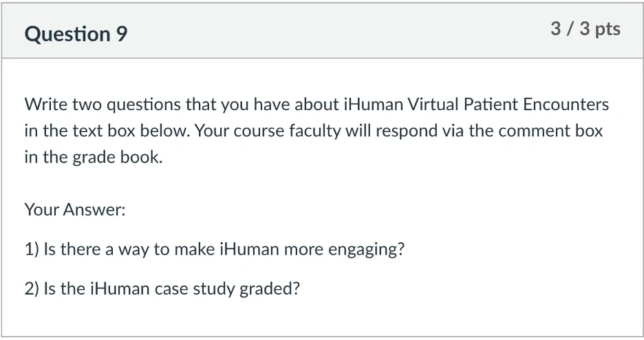
Task: Click the Question 9 heading
Action: pos(76,34)
